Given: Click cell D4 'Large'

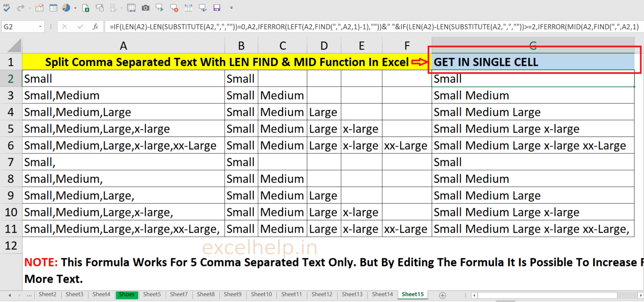Looking at the screenshot, I should (324, 112).
